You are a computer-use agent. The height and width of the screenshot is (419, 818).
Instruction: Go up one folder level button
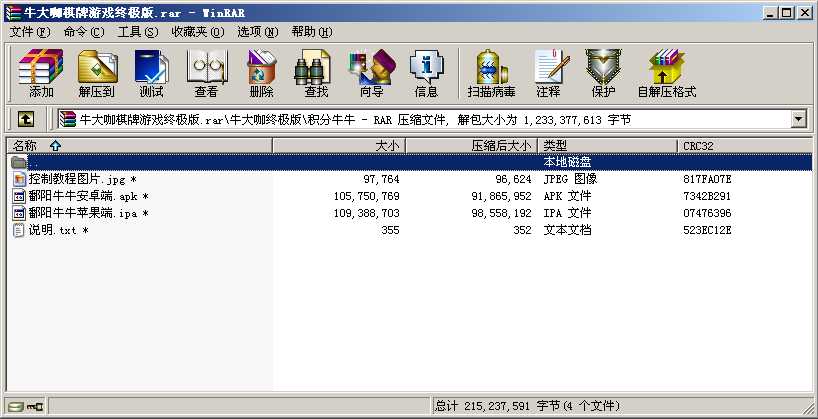pos(26,119)
